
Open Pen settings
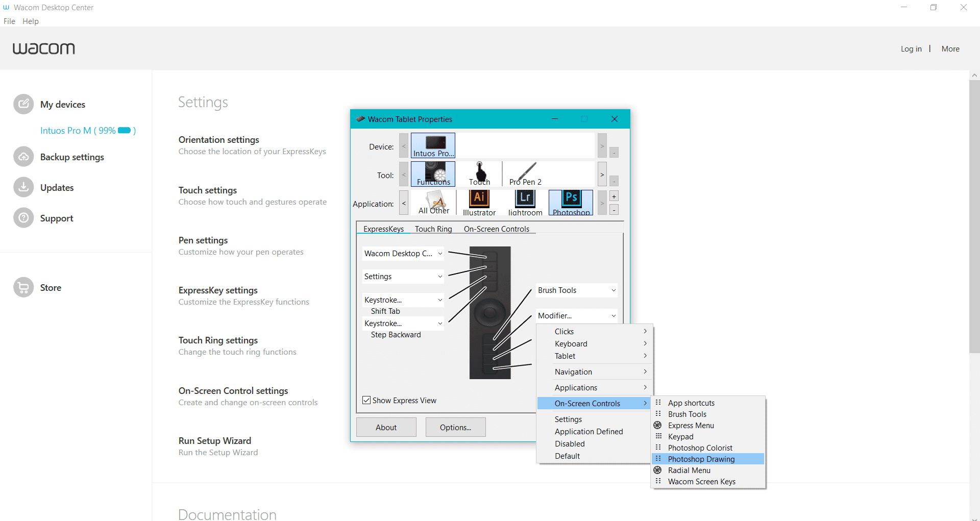pyautogui.click(x=203, y=240)
